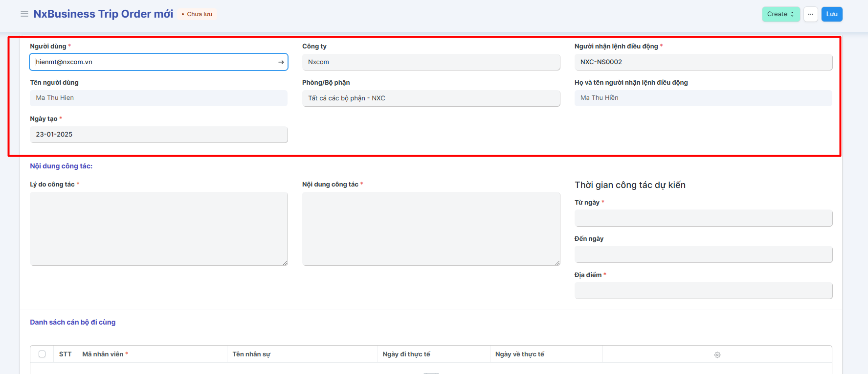This screenshot has width=868, height=374.
Task: Click the Địa điểm input field
Action: (703, 291)
